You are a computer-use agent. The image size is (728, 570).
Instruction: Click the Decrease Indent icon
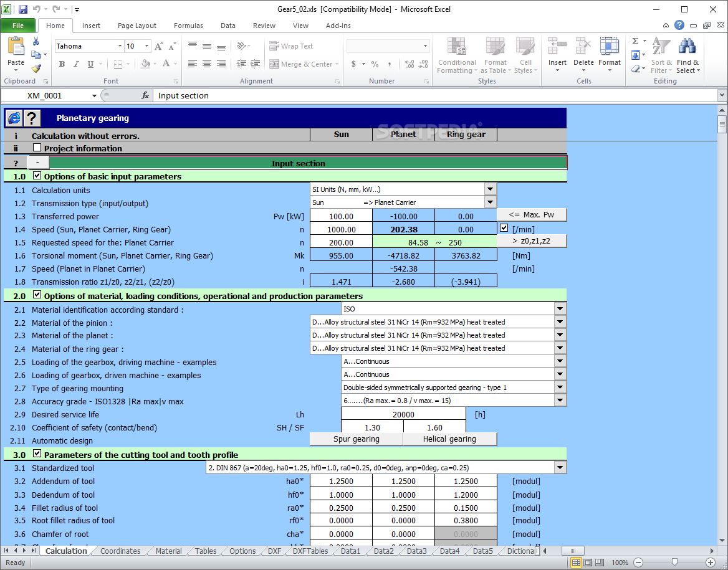point(241,64)
